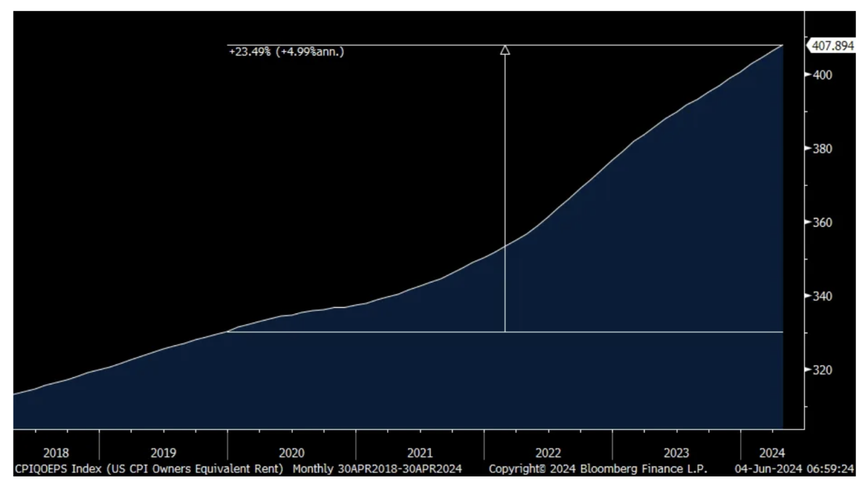
Task: Choose the 340 price axis label
Action: [826, 296]
